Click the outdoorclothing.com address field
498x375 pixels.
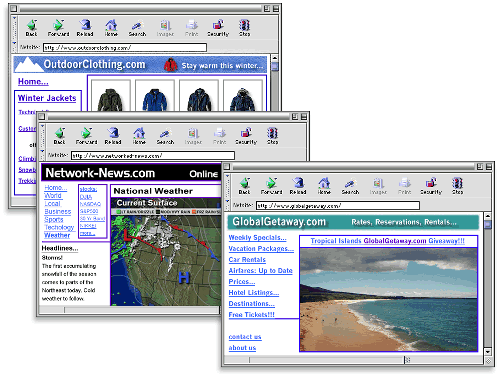coord(125,48)
